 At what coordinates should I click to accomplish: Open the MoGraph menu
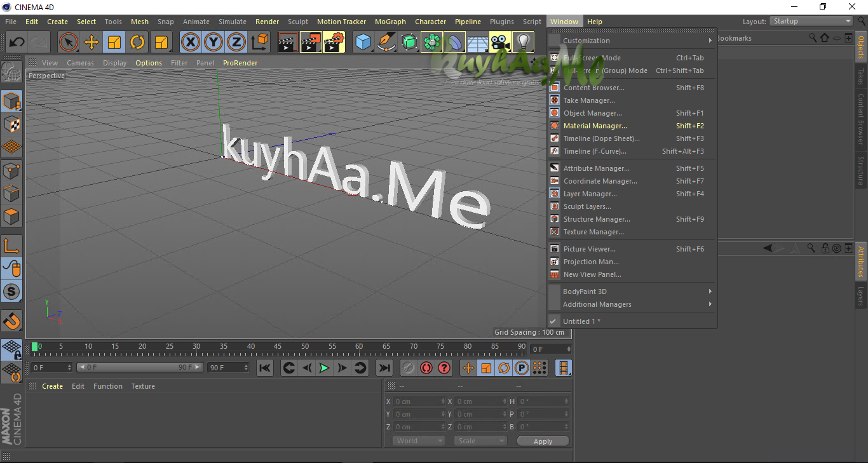(390, 22)
